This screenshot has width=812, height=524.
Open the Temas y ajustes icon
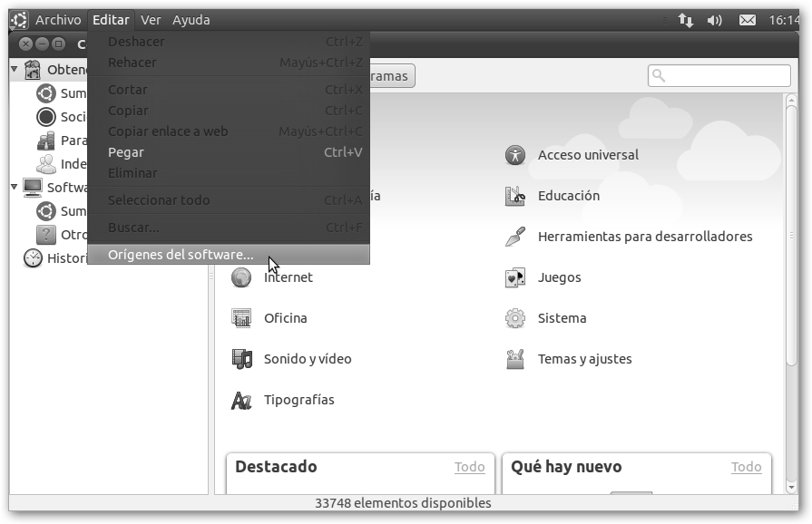tap(515, 359)
